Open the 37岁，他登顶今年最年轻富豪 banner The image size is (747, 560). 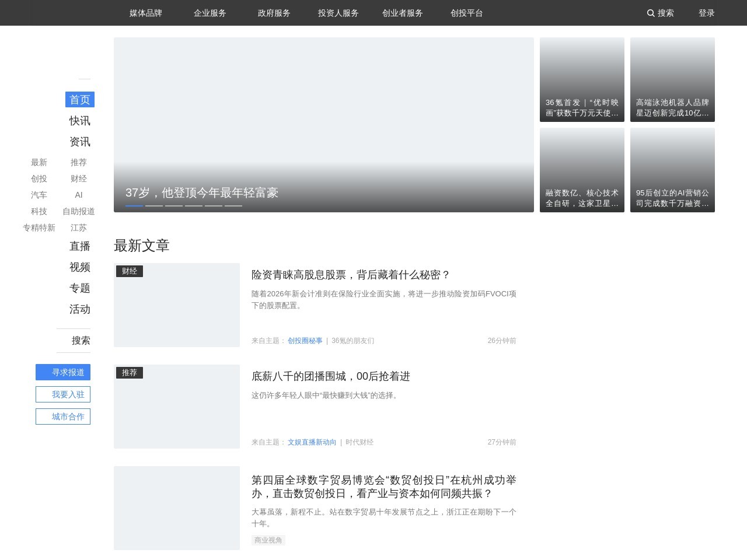coord(202,192)
